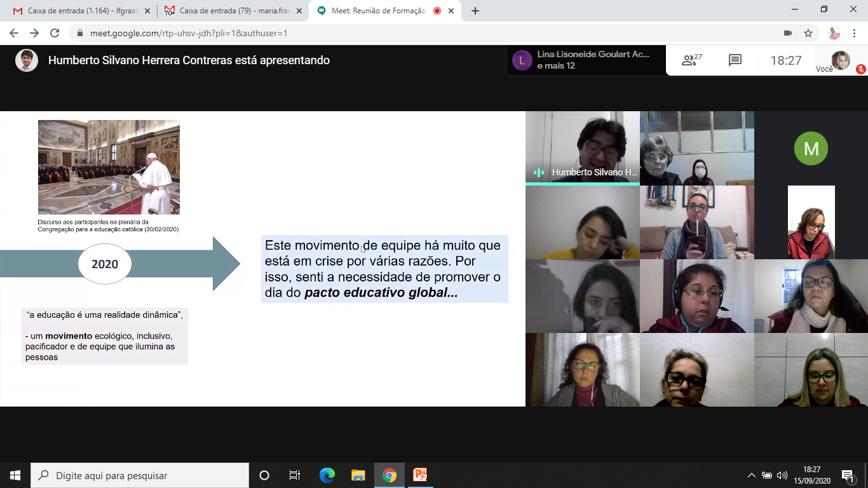Open Chrome's three-dot menu
Viewport: 868px width, 488px height.
point(854,33)
